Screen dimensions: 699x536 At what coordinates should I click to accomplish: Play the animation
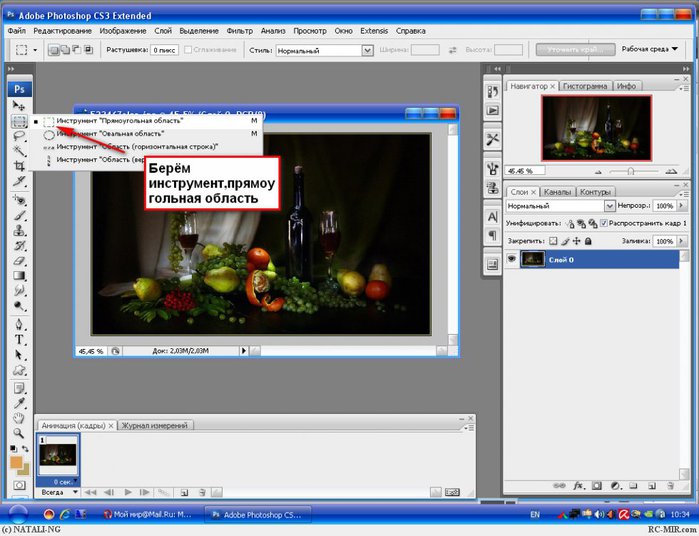point(128,492)
